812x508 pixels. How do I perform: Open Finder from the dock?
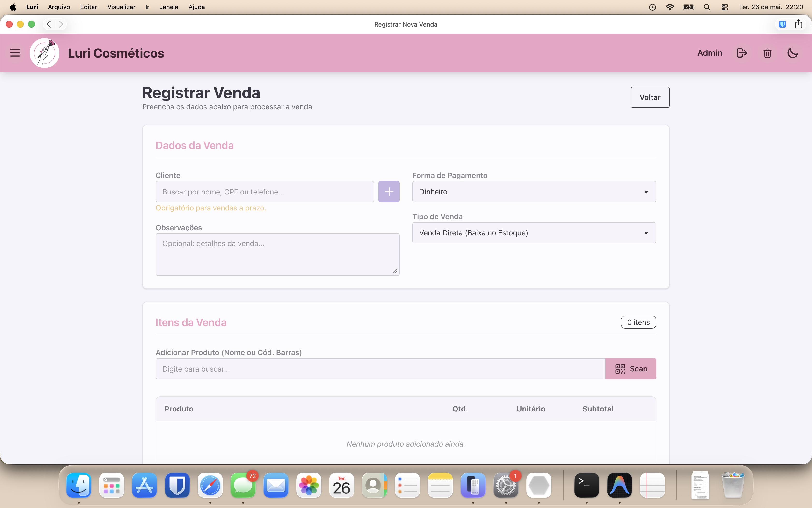point(79,485)
